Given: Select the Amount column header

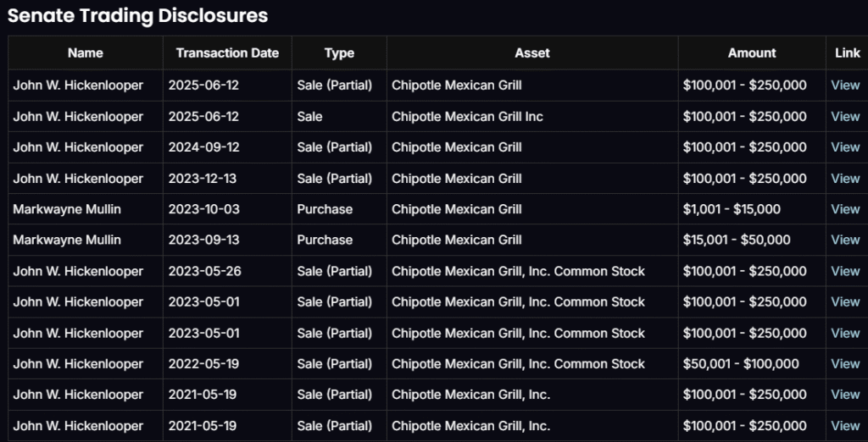Looking at the screenshot, I should coord(752,52).
